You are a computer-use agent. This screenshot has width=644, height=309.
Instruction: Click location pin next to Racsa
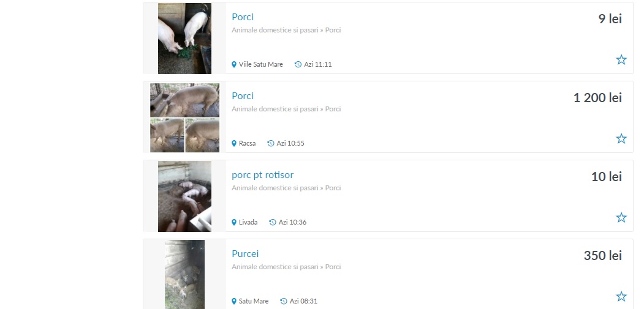pyautogui.click(x=234, y=143)
